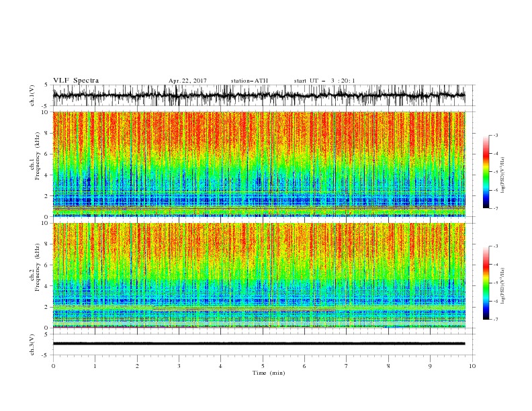The image size is (532, 411).
Task: Click the ch.1 'Frequency (kHz)' axis label
Action: click(37, 156)
